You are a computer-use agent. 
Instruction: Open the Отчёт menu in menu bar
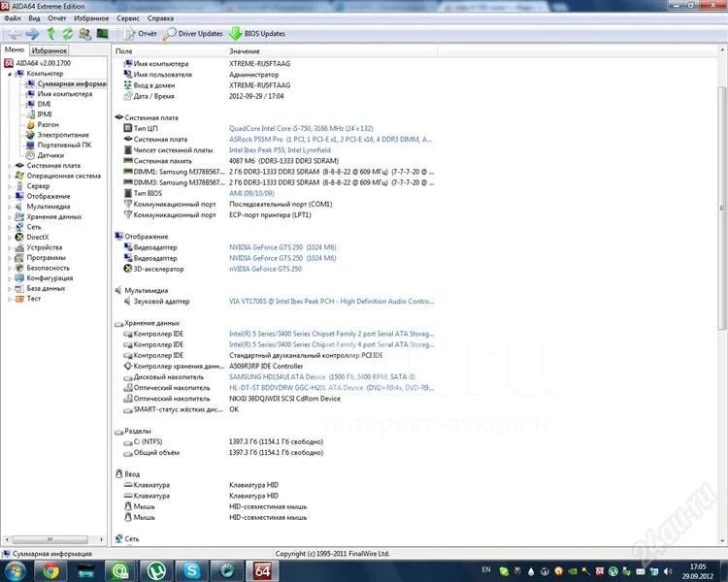click(x=56, y=18)
